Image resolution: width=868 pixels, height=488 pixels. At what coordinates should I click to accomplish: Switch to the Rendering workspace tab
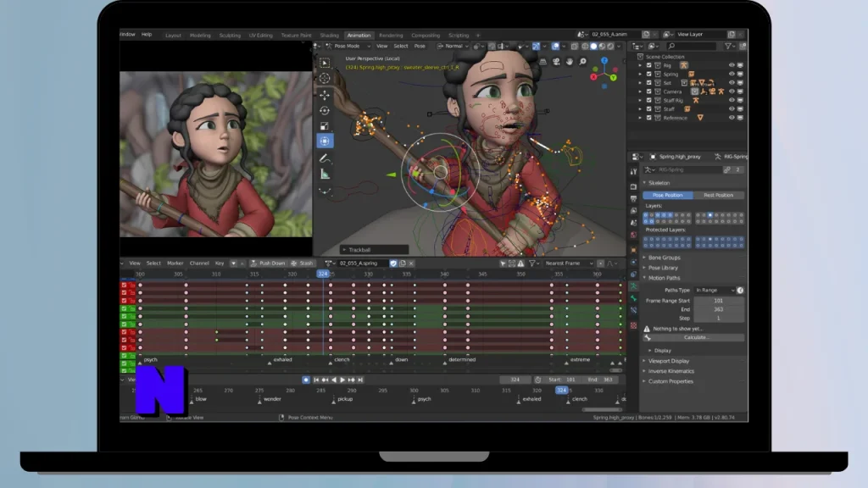(x=391, y=36)
